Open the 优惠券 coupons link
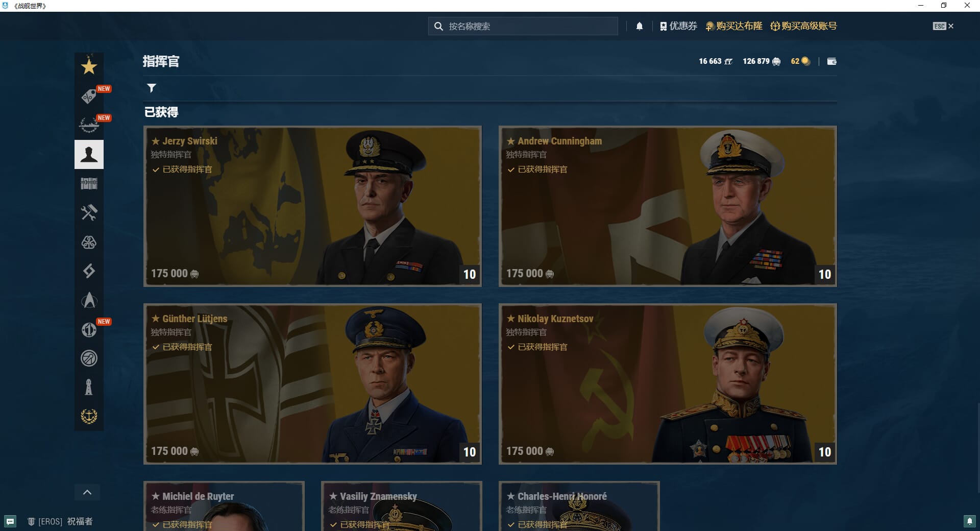Image resolution: width=980 pixels, height=531 pixels. (x=678, y=26)
